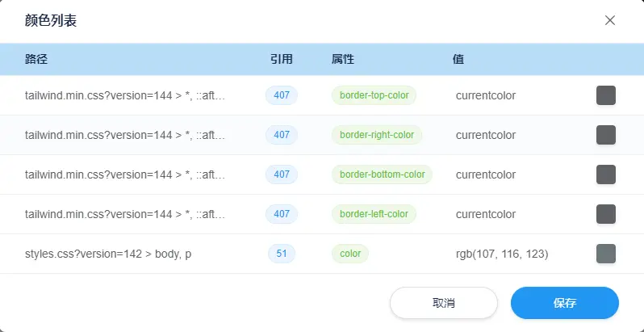Click the 51 reference count badge
The height and width of the screenshot is (332, 644).
tap(282, 254)
